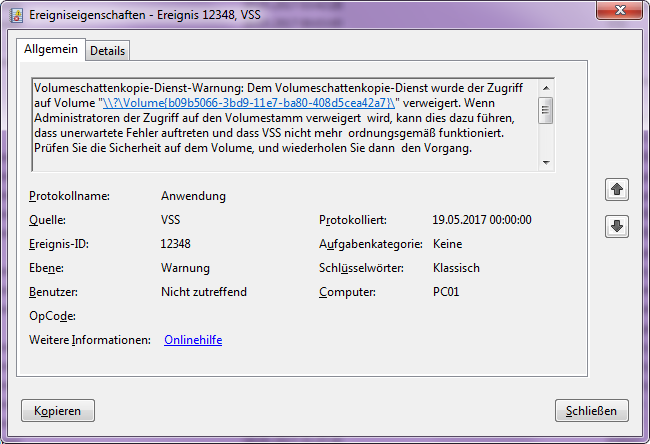Click the Ebene value Warnung

185,268
